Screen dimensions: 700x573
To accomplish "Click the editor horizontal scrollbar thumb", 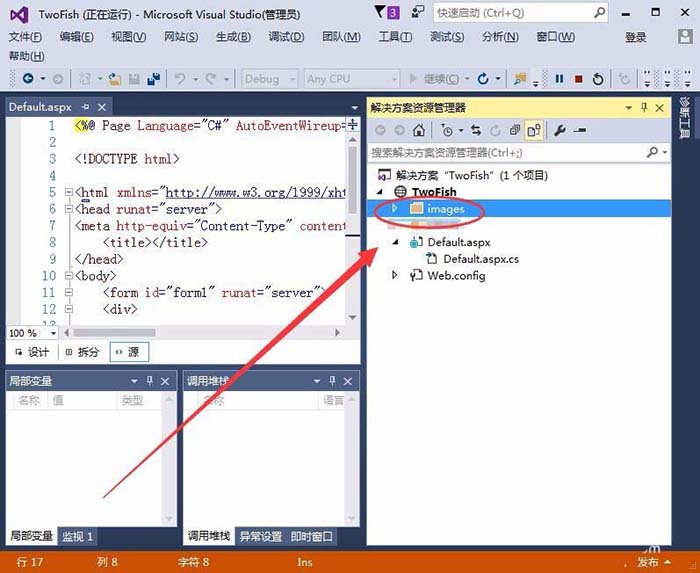I will click(114, 332).
